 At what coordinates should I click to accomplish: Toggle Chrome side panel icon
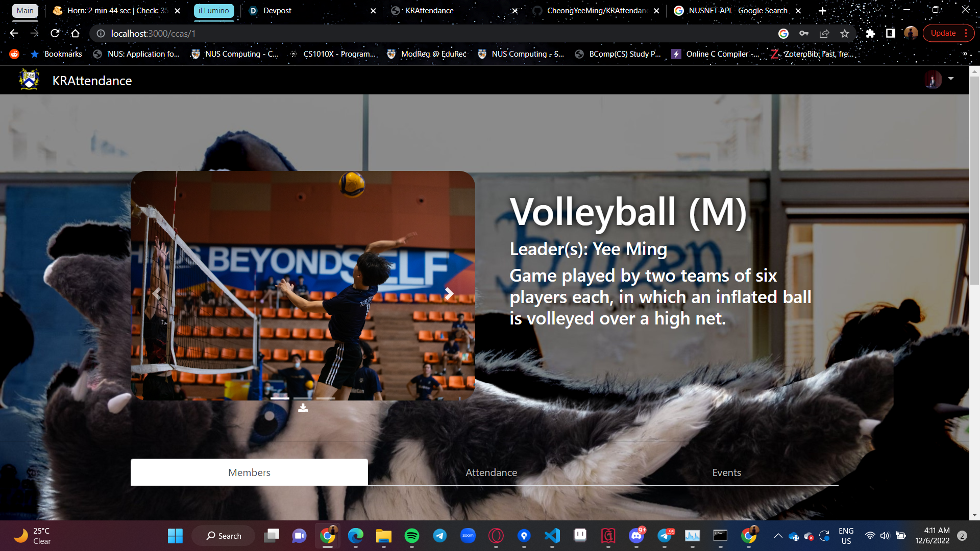tap(890, 34)
